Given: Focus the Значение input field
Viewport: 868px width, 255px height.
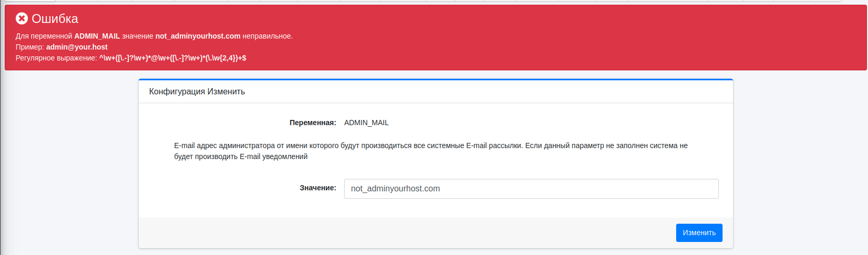Looking at the screenshot, I should (531, 189).
